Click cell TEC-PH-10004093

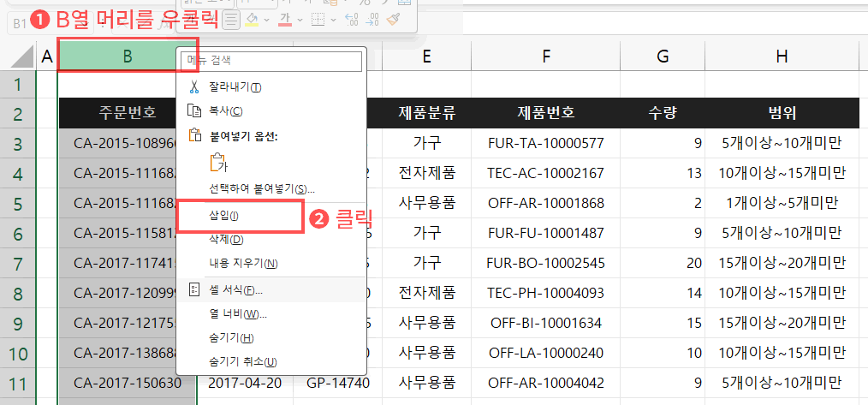pos(546,293)
